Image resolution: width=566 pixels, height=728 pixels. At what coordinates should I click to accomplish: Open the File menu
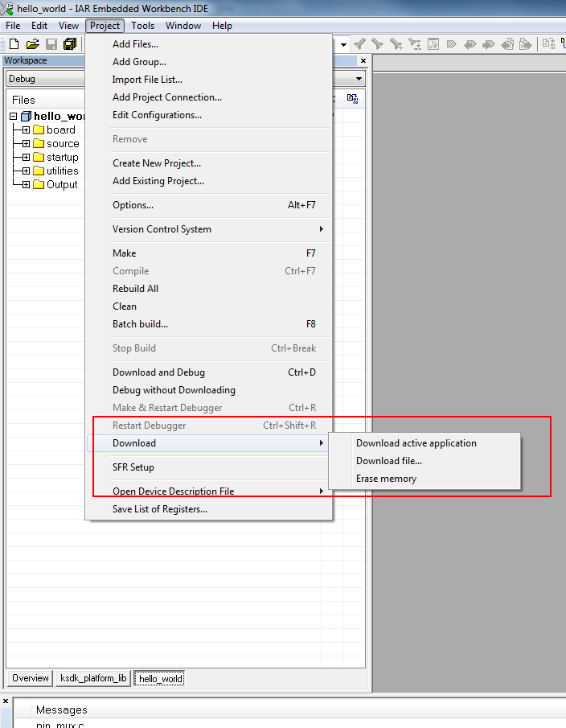[13, 26]
